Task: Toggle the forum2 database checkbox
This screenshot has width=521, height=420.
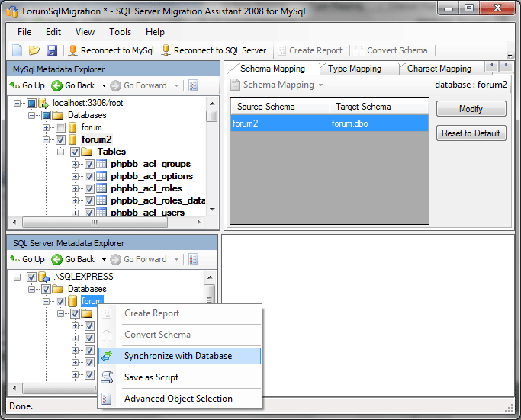Action: 61,139
